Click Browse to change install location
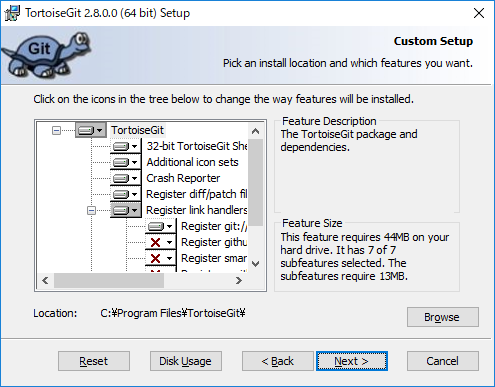The width and height of the screenshot is (495, 387). (443, 317)
